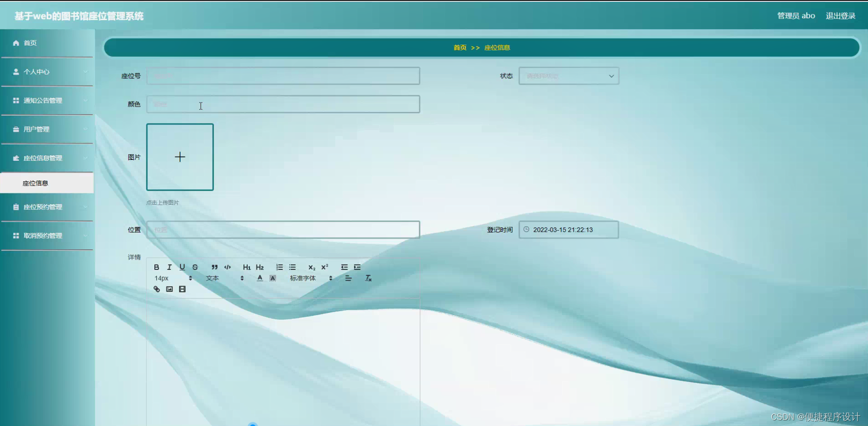Insert a video into the details editor
The image size is (868, 426).
[x=182, y=289]
